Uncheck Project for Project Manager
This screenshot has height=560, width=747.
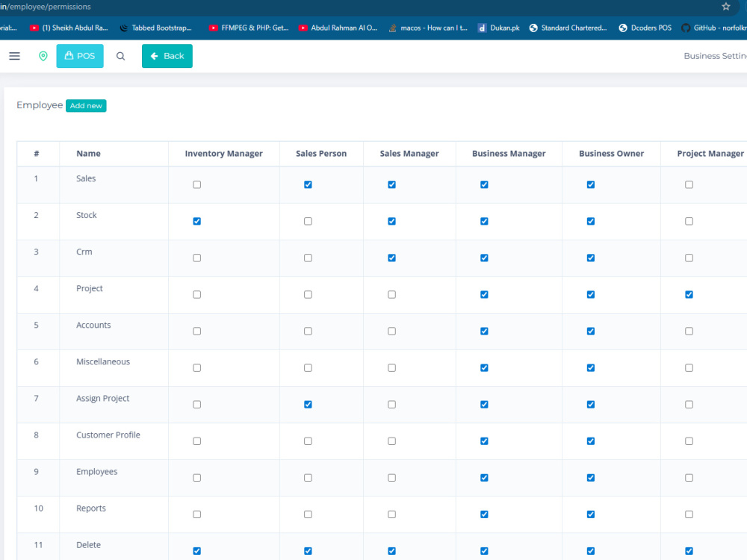[x=689, y=295]
